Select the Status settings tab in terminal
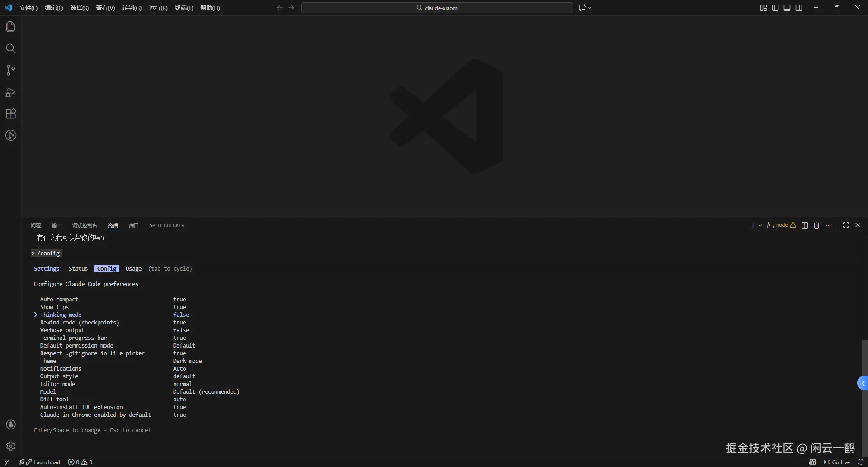Image resolution: width=868 pixels, height=467 pixels. [x=78, y=269]
